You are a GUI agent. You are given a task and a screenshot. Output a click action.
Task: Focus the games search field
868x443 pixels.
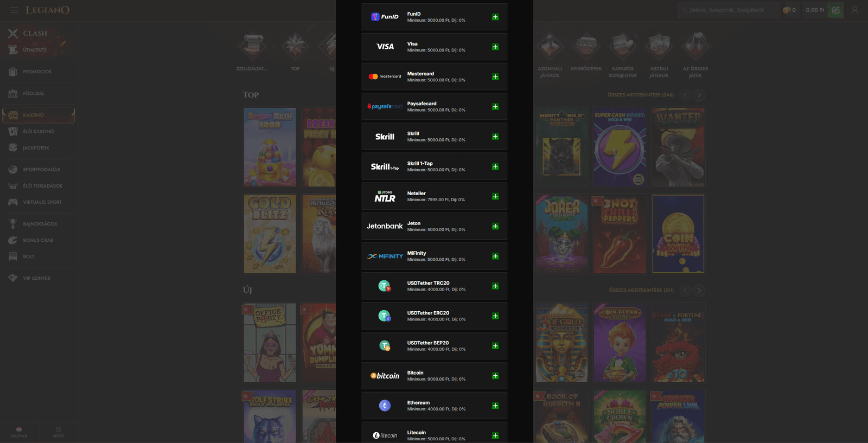(x=729, y=10)
